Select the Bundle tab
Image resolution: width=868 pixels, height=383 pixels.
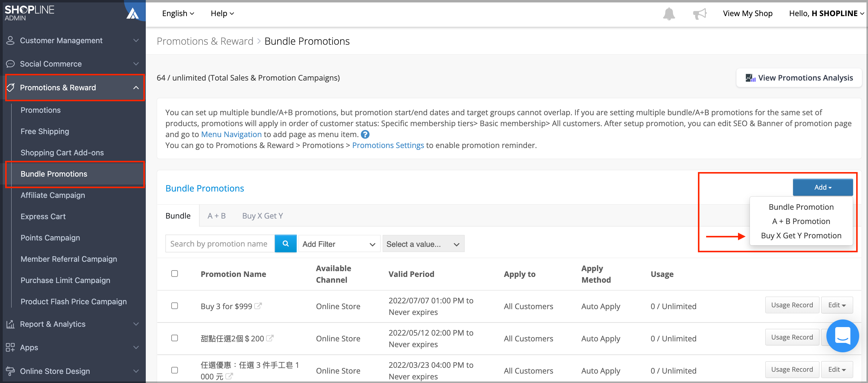178,216
